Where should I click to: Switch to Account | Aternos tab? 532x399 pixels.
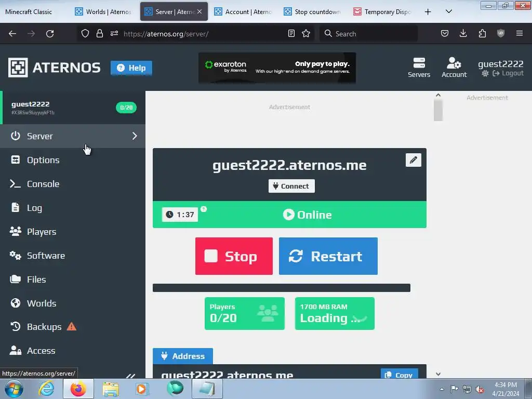(x=243, y=12)
